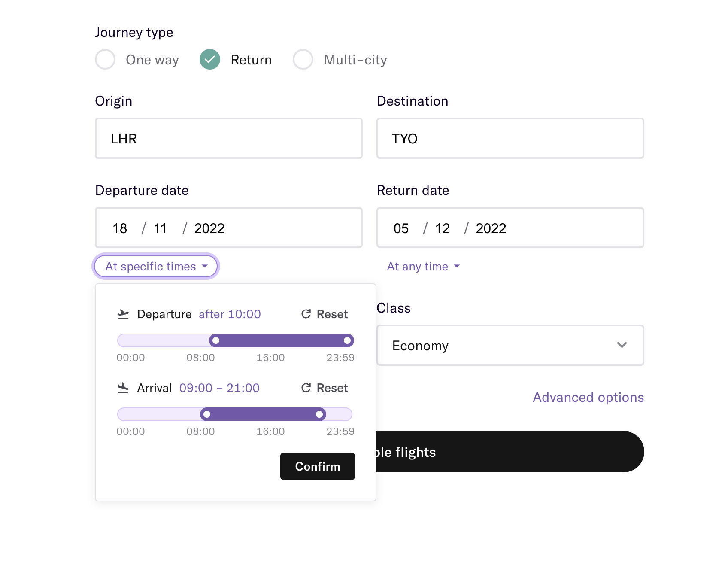Open the At specific times dropdown
This screenshot has height=565, width=728.
[156, 266]
